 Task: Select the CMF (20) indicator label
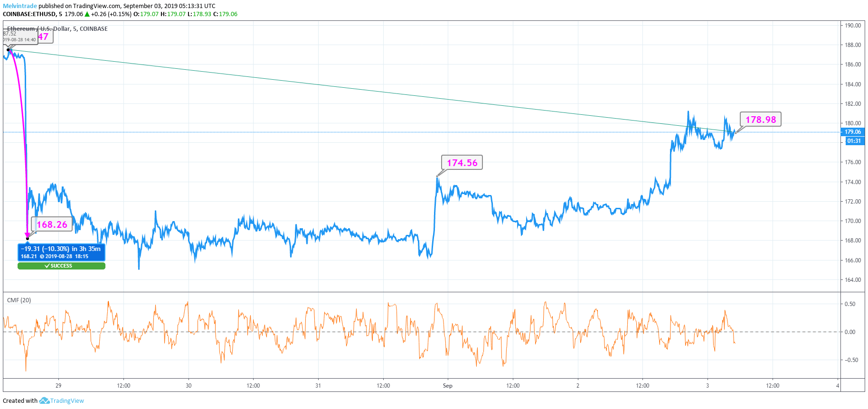pyautogui.click(x=19, y=300)
